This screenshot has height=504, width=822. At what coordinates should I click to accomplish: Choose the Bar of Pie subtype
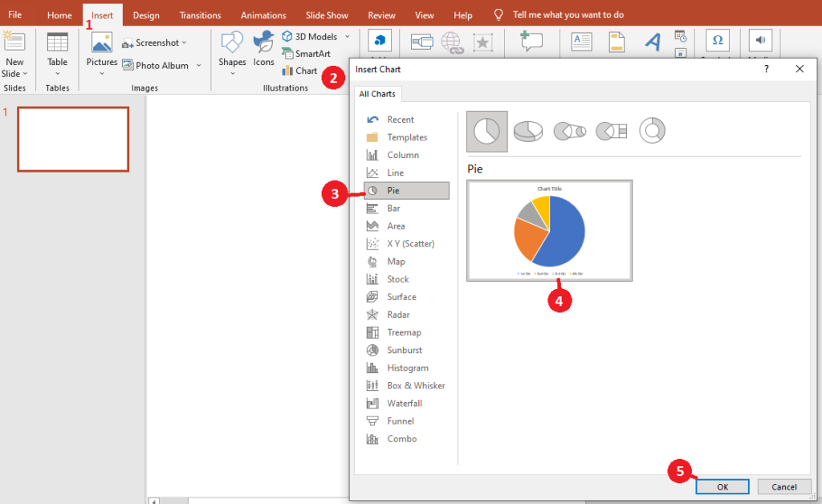(x=611, y=130)
